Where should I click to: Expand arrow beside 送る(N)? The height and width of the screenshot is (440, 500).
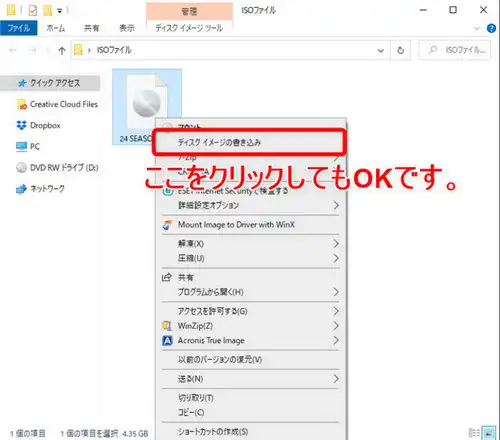click(336, 379)
